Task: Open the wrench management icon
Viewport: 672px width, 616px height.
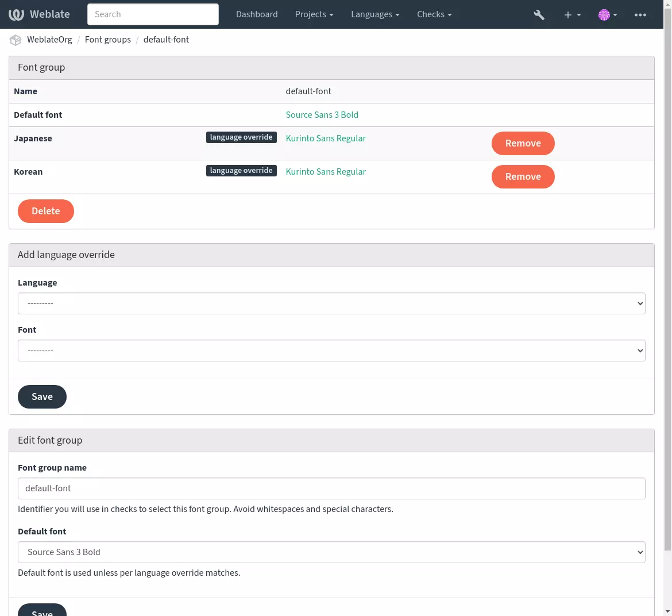Action: coord(539,14)
